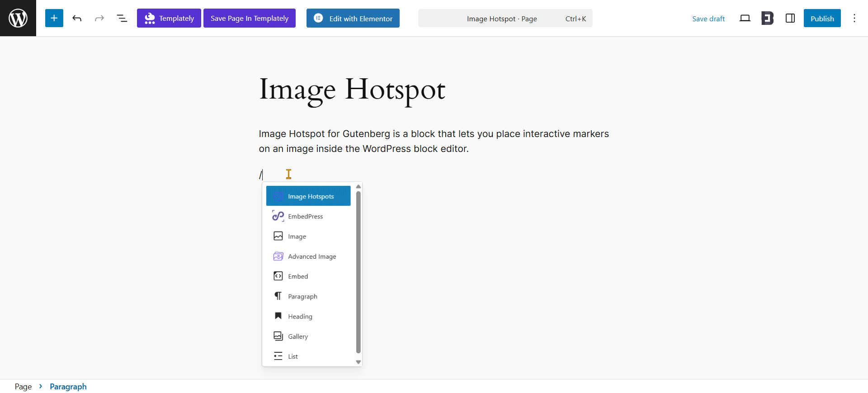Click the EmbedPress link icon

coord(278,216)
